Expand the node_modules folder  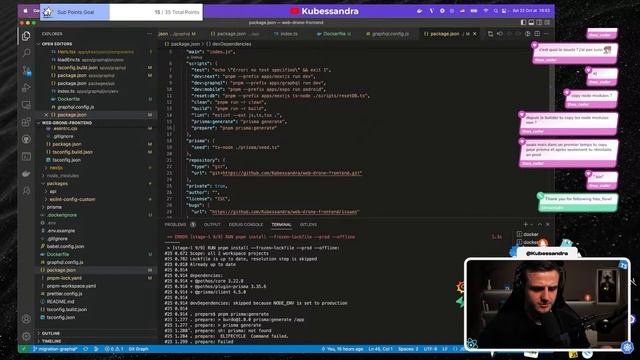click(62, 176)
